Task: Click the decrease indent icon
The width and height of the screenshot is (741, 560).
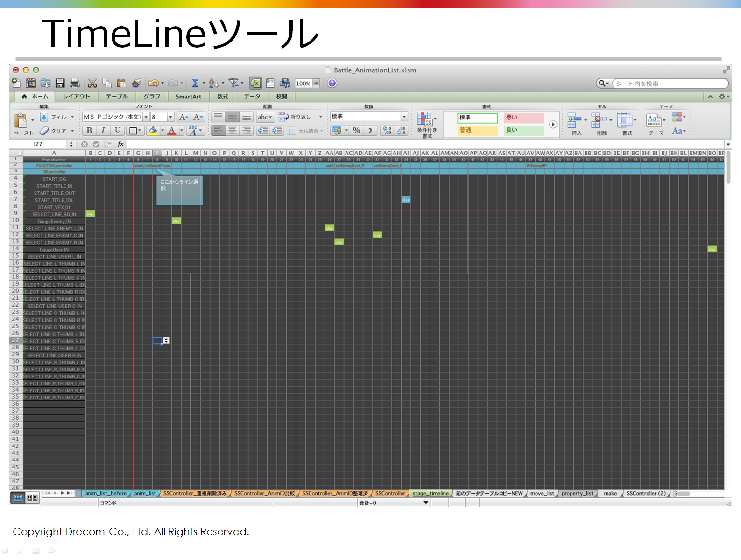Action: click(263, 131)
